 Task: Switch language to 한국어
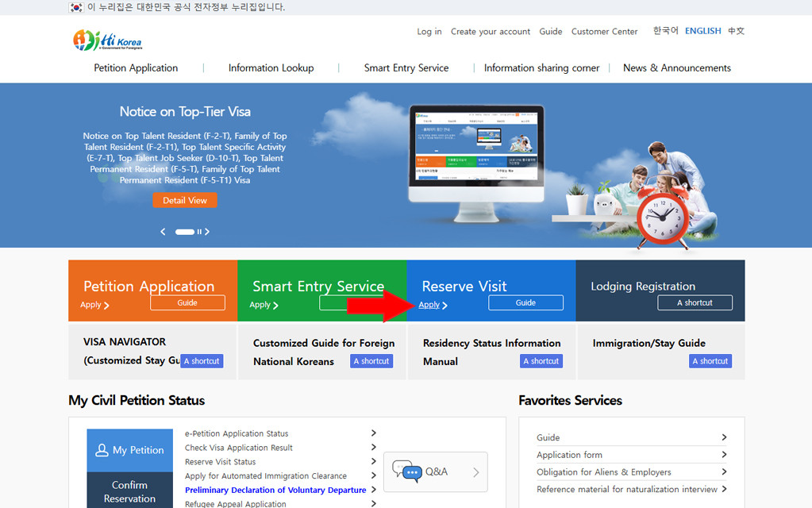point(665,31)
